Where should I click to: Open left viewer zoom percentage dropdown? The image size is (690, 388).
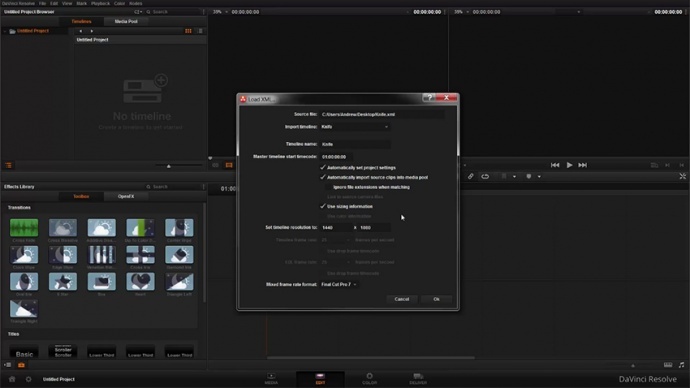tap(220, 12)
